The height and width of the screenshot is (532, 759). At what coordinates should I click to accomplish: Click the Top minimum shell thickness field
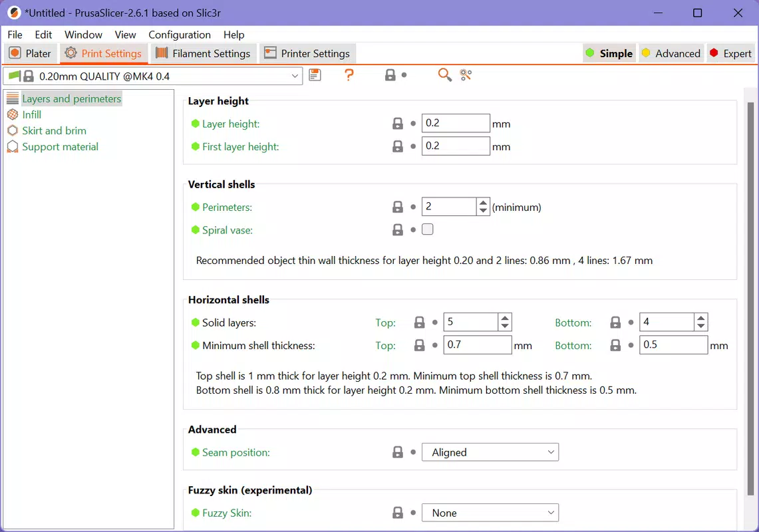(x=477, y=344)
